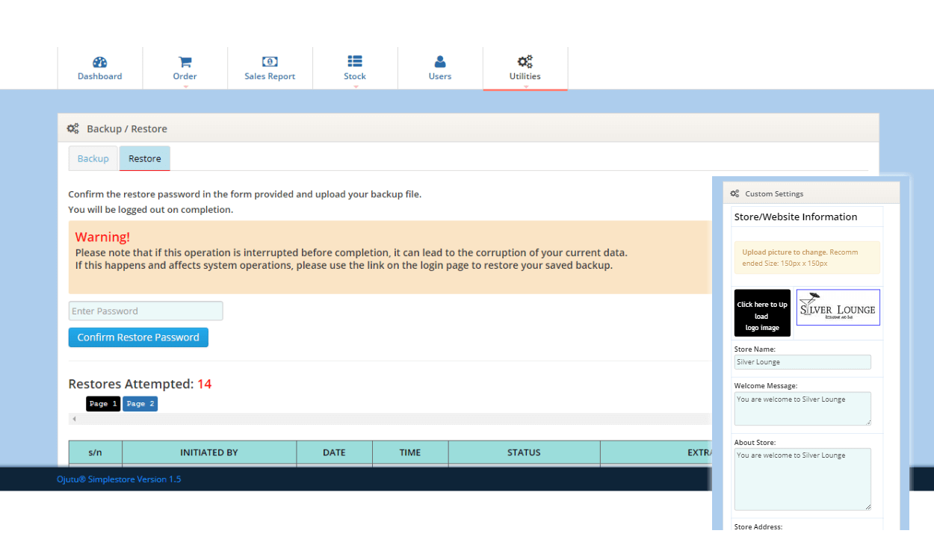Open the Sales Report money icon
Image resolution: width=934 pixels, height=560 pixels.
tap(270, 62)
